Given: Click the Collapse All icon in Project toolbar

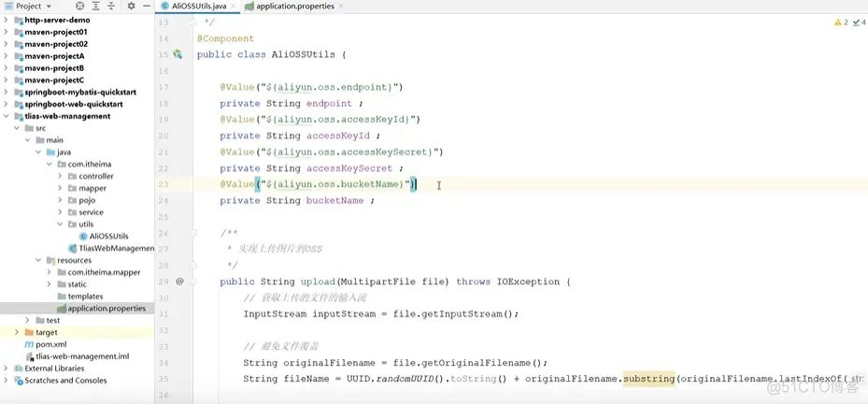Looking at the screenshot, I should 111,7.
